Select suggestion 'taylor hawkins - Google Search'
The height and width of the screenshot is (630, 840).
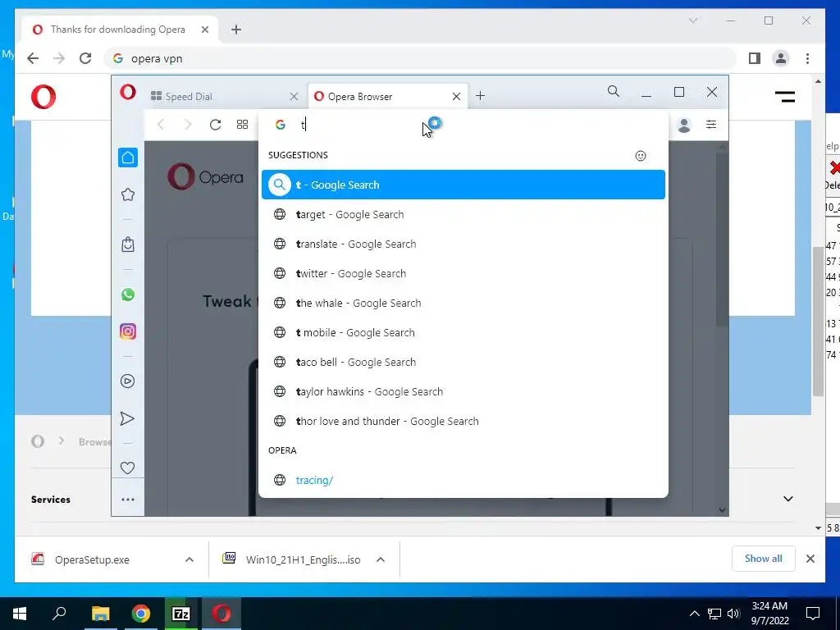(463, 391)
